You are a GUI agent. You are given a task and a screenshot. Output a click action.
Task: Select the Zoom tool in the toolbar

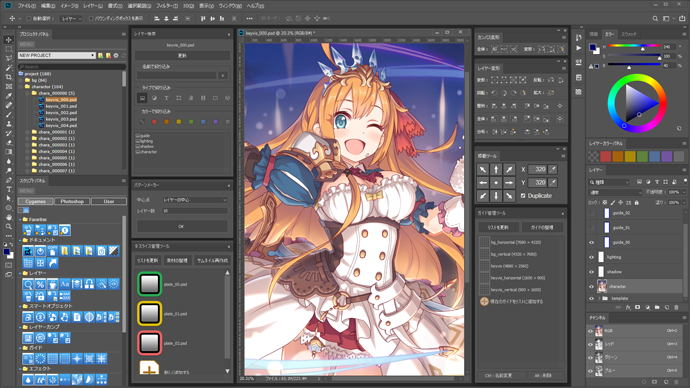coord(8,227)
